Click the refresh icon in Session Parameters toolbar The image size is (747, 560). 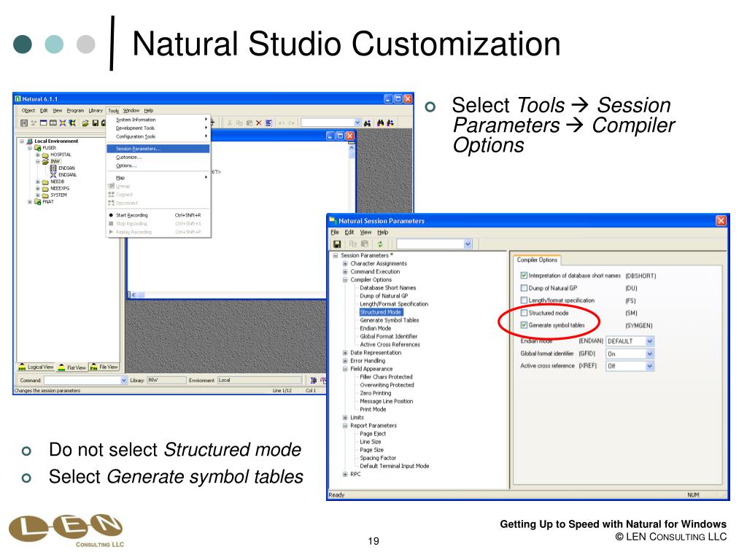[x=379, y=244]
